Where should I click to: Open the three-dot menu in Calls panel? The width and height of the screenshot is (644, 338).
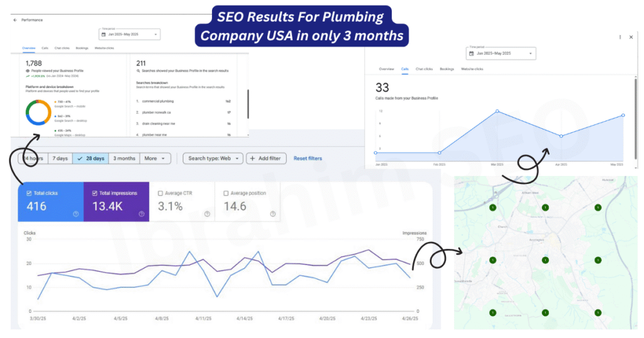coord(620,37)
